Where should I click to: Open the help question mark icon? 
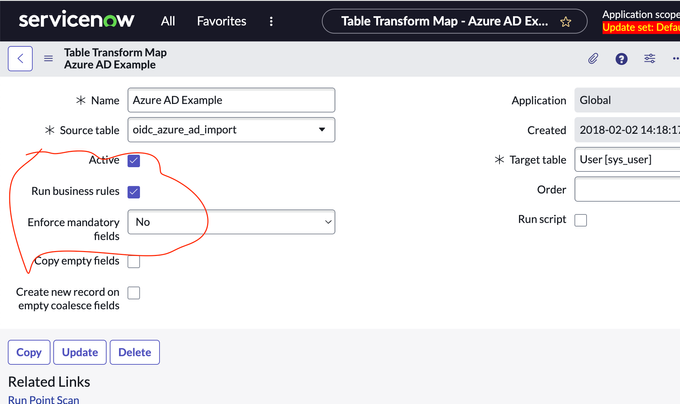(x=621, y=59)
